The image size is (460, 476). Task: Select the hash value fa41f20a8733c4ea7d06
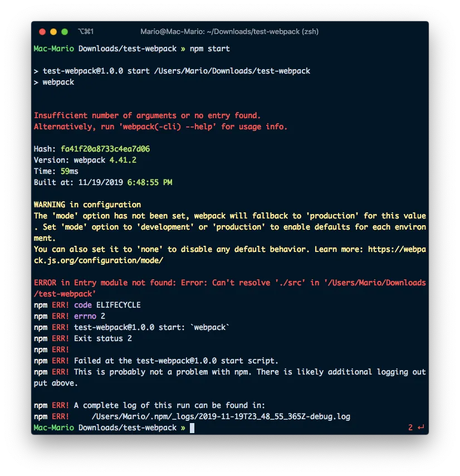pyautogui.click(x=105, y=149)
